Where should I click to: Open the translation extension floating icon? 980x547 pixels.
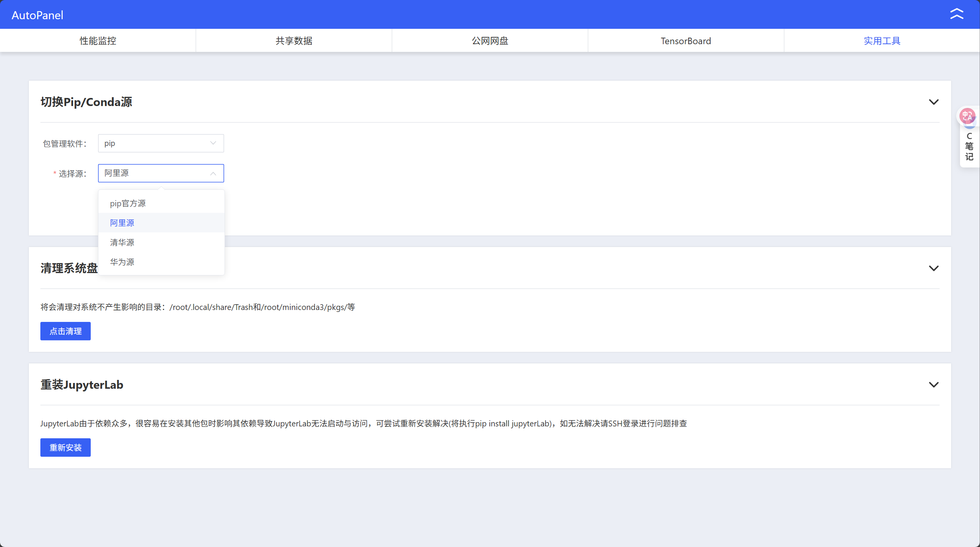[967, 116]
